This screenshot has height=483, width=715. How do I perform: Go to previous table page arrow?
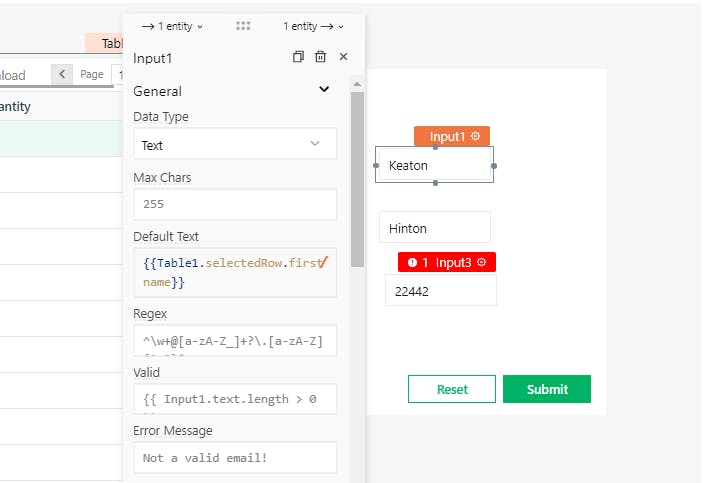[62, 75]
